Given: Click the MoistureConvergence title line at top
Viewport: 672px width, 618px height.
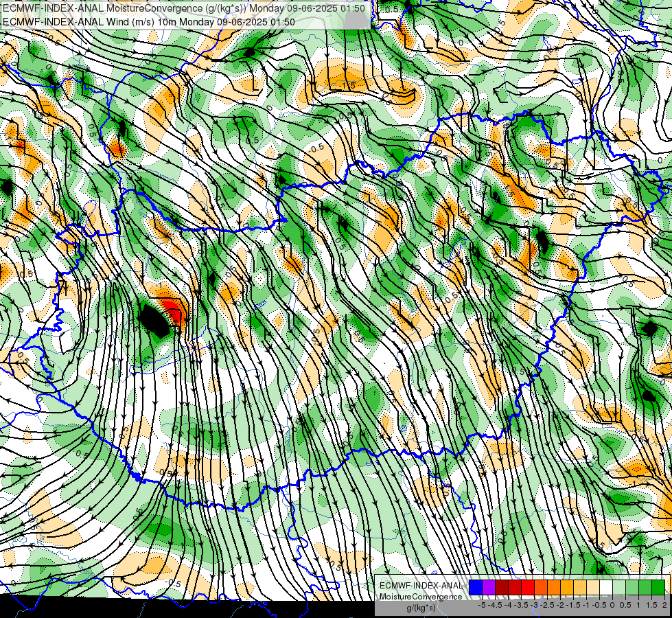Looking at the screenshot, I should coord(184,8).
